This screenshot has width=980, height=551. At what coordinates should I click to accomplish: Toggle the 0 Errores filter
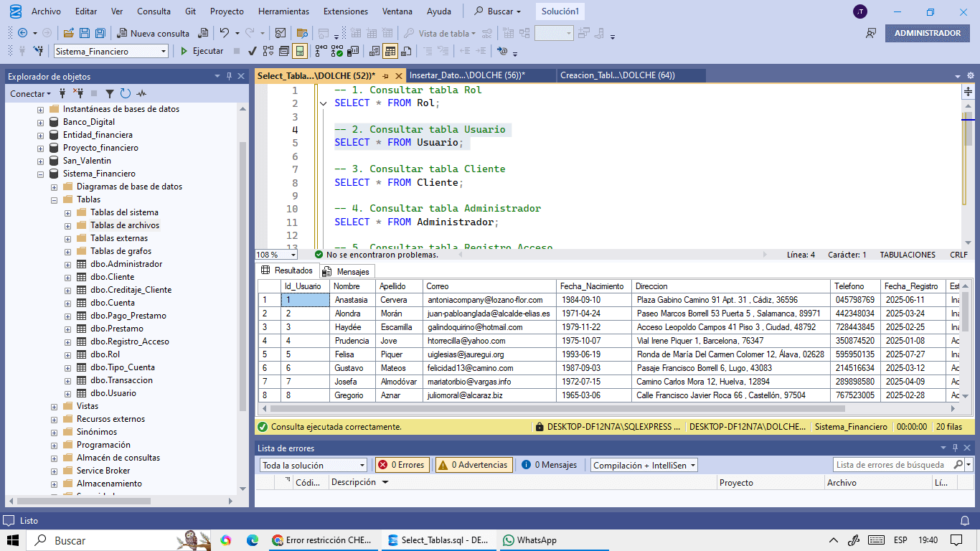402,465
